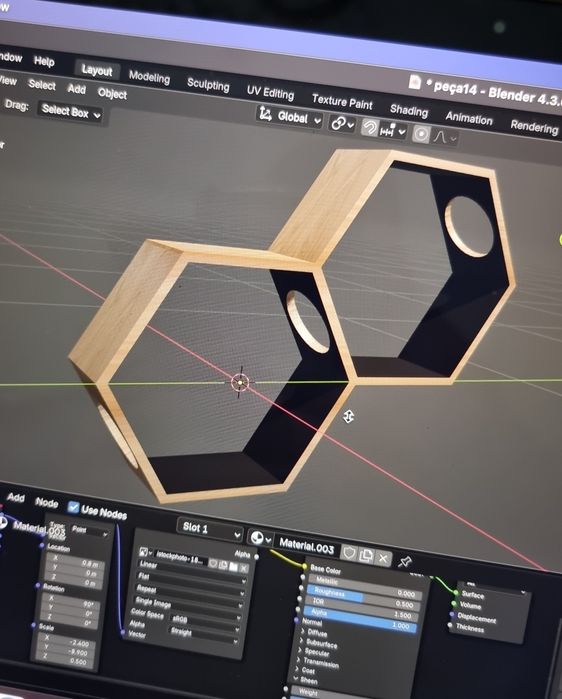Switch to the Modeling workspace tab
Screen dimensions: 562x699
[x=149, y=77]
